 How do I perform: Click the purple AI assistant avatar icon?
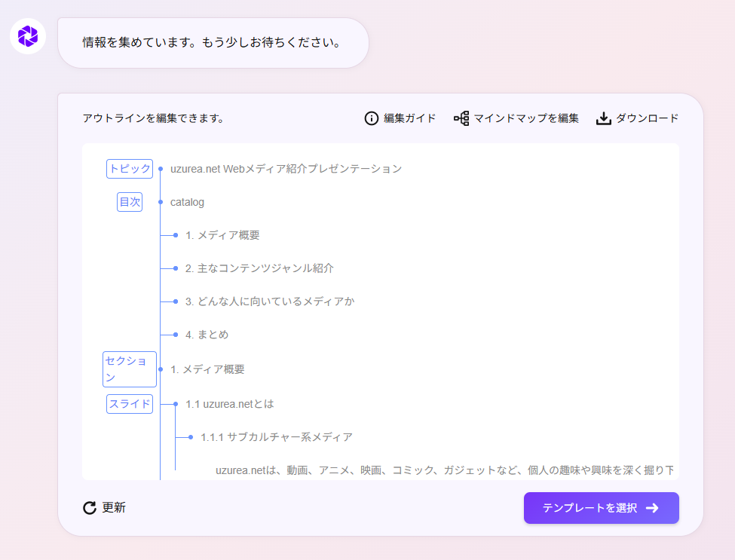coord(28,35)
